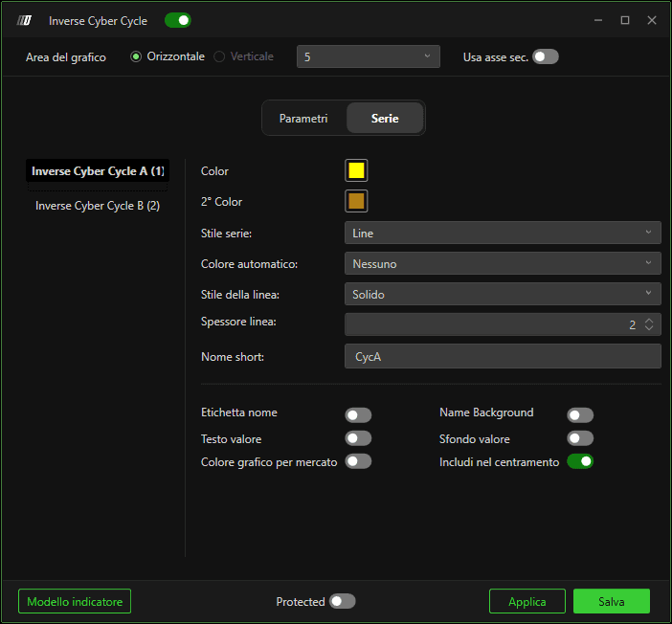Enable the Testo valore switch
672x624 pixels.
point(358,438)
